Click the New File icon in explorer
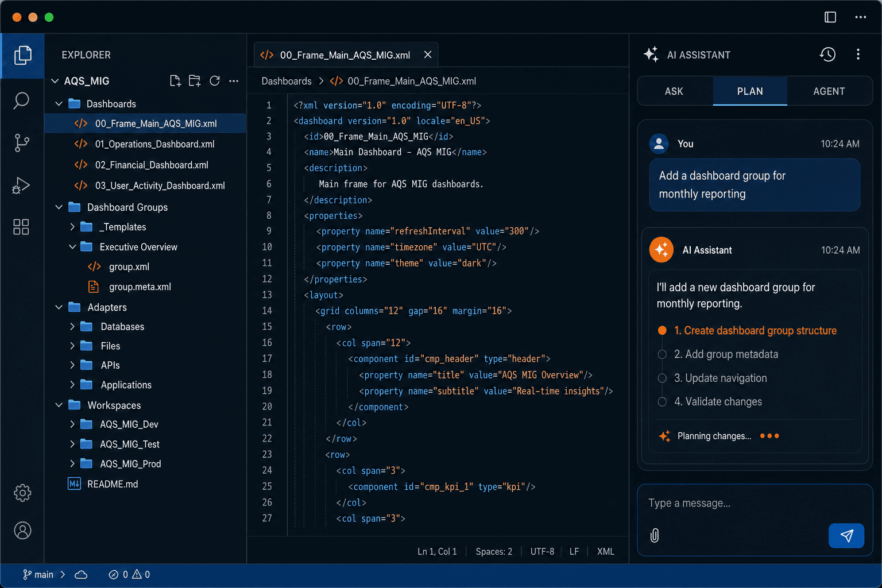882x588 pixels. [x=176, y=81]
